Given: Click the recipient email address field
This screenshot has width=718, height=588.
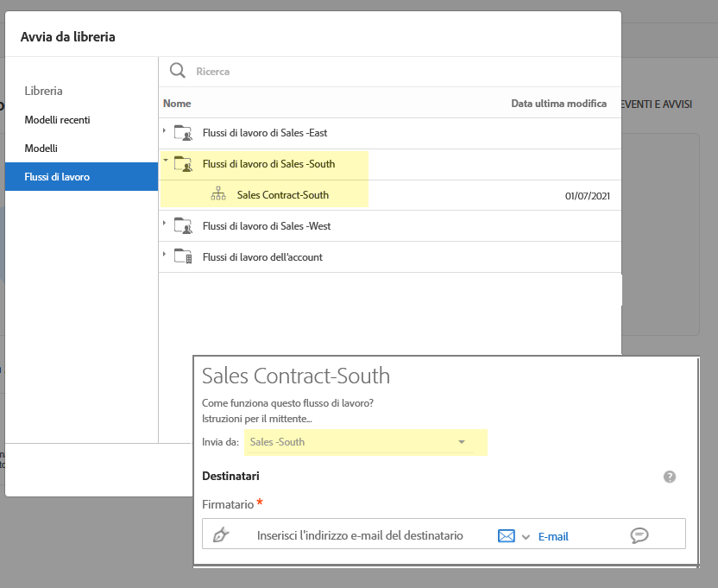Looking at the screenshot, I should [x=360, y=535].
